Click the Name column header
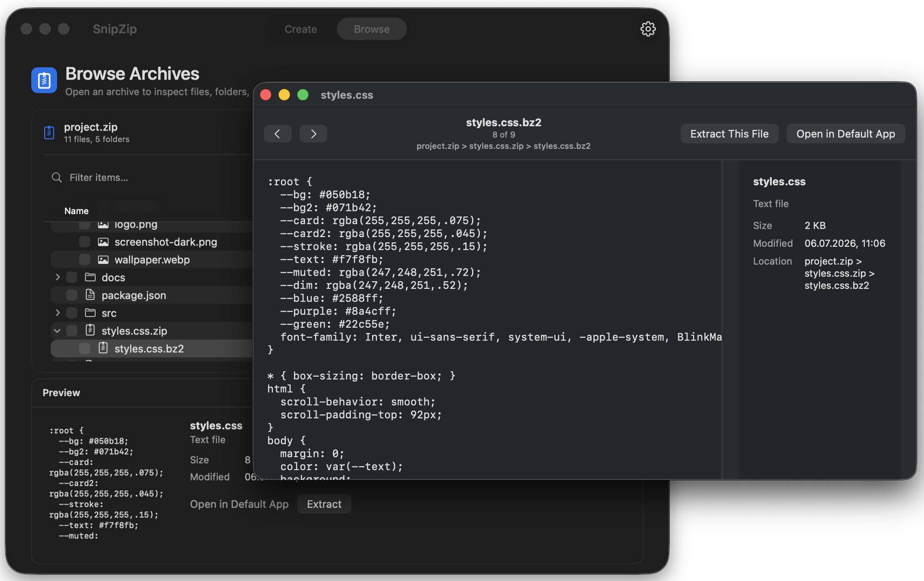This screenshot has width=924, height=581. (x=76, y=211)
